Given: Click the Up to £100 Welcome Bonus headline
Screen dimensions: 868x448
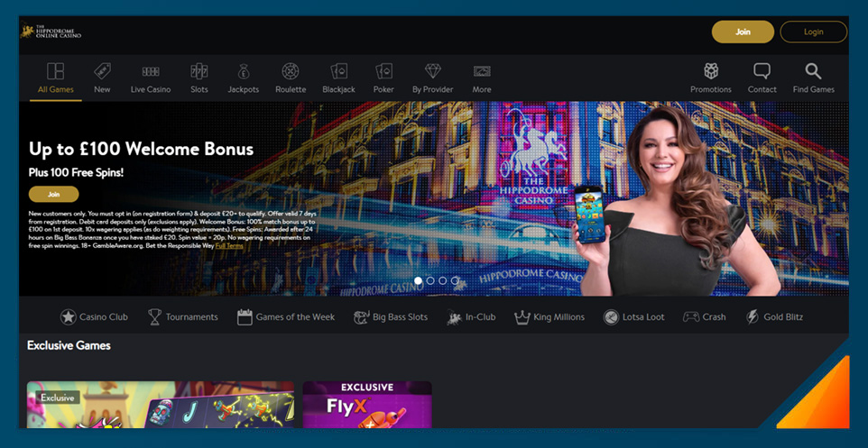Looking at the screenshot, I should click(x=141, y=149).
